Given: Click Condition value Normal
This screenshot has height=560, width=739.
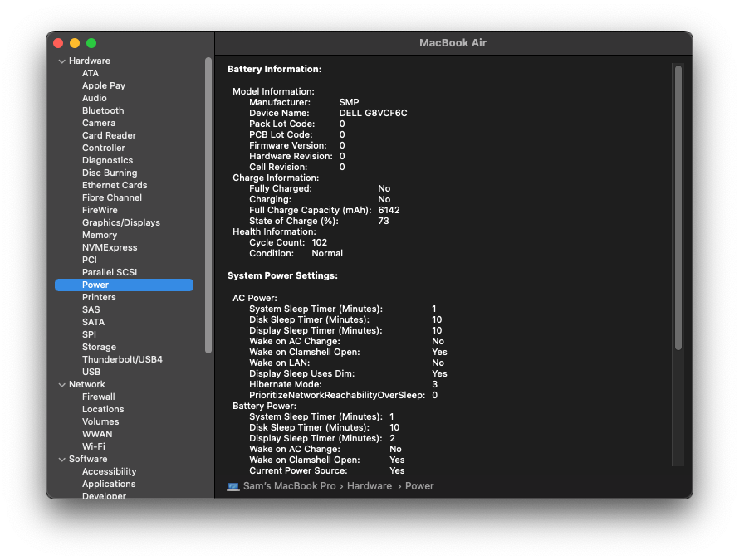Looking at the screenshot, I should click(327, 253).
